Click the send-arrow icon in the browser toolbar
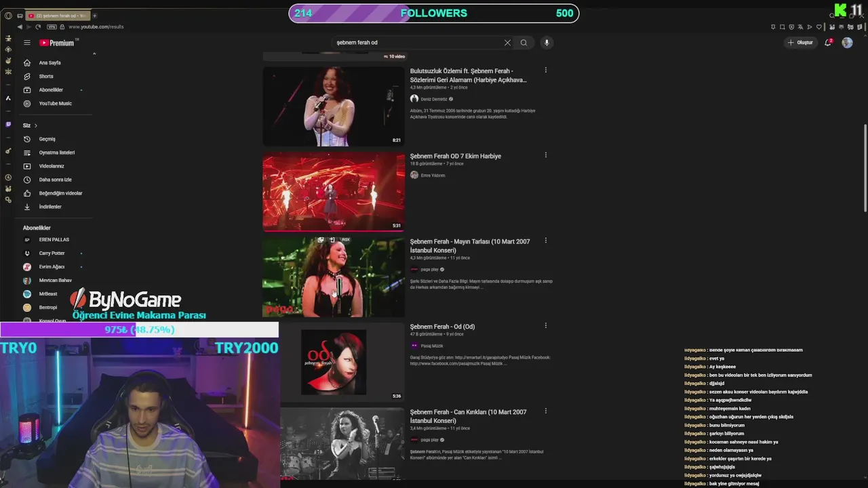 [x=809, y=27]
